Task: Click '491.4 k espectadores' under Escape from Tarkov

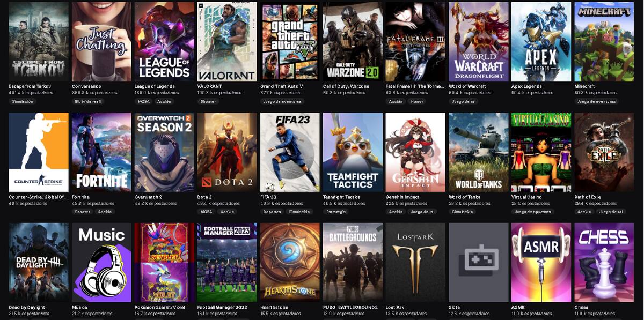Action: tap(31, 93)
